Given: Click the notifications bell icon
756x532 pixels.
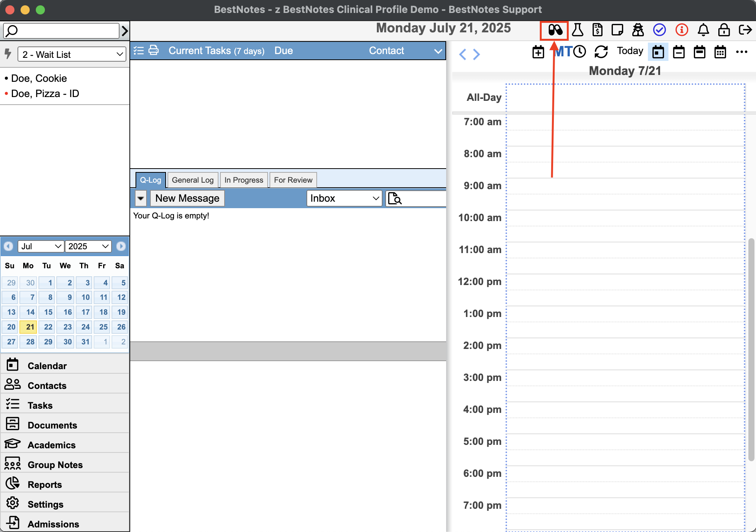Looking at the screenshot, I should click(x=703, y=30).
